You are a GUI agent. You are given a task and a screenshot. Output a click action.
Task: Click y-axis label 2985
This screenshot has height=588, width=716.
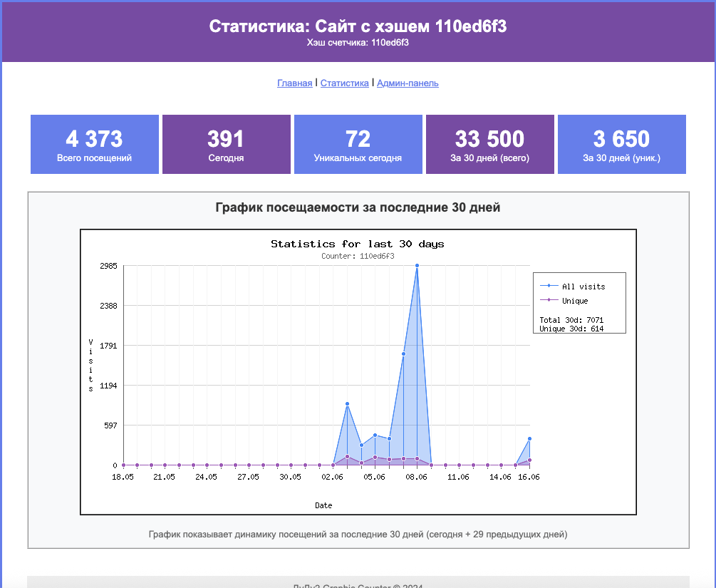coord(109,266)
